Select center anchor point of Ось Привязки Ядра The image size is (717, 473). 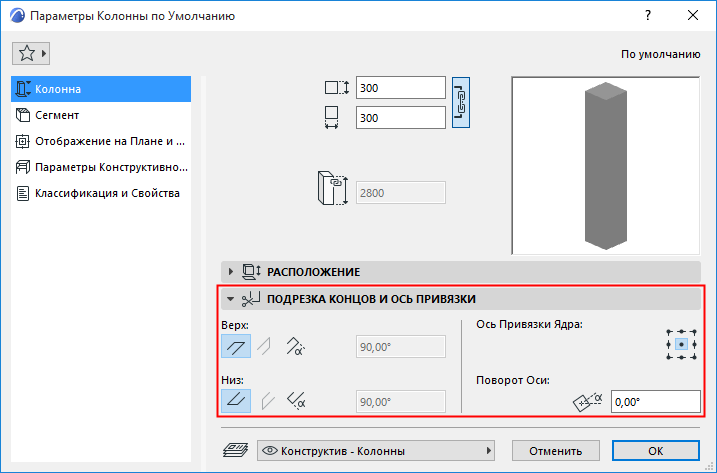click(x=681, y=344)
